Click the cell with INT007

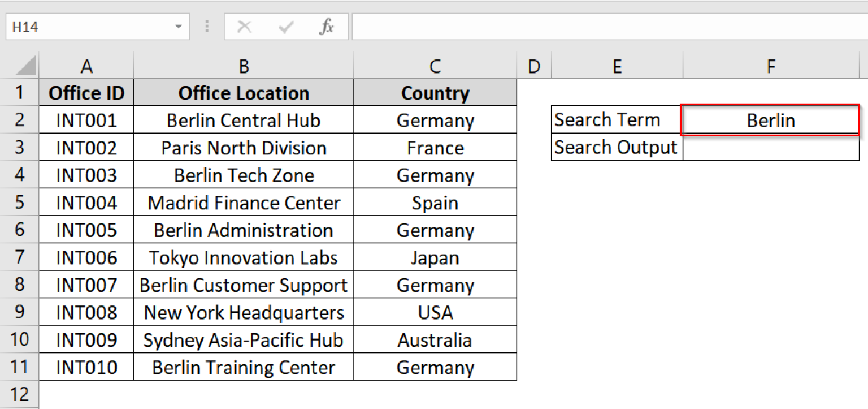point(86,285)
